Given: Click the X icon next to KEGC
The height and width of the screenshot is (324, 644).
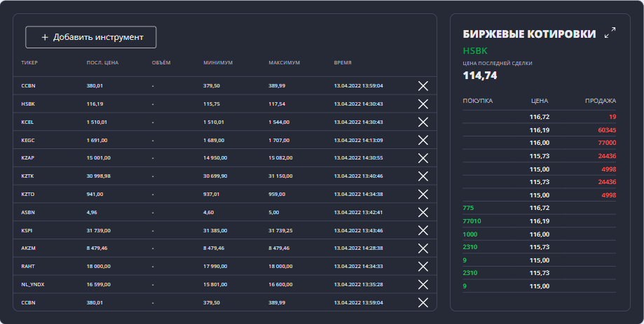Looking at the screenshot, I should pyautogui.click(x=423, y=140).
